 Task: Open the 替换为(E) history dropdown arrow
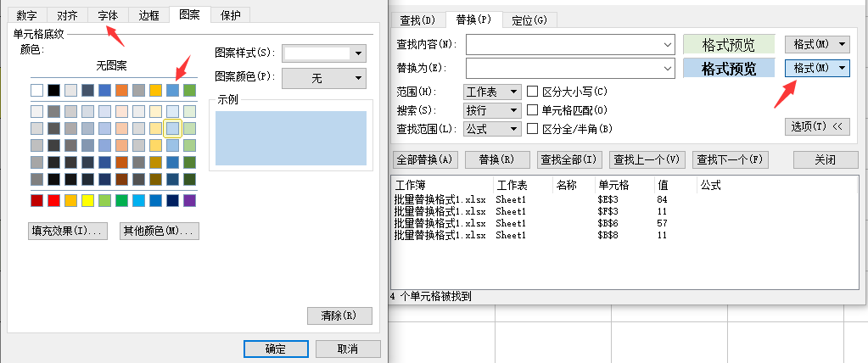click(x=668, y=68)
